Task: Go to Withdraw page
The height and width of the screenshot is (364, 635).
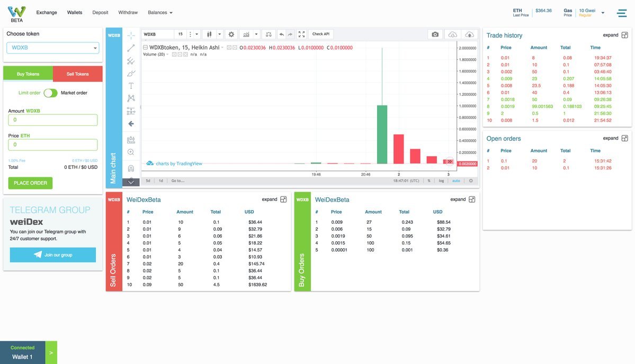Action: coord(128,13)
